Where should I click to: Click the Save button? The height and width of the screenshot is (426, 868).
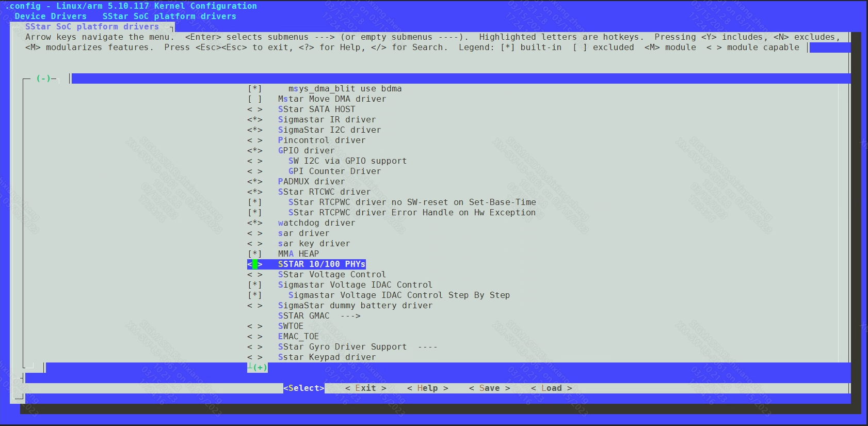pyautogui.click(x=490, y=388)
